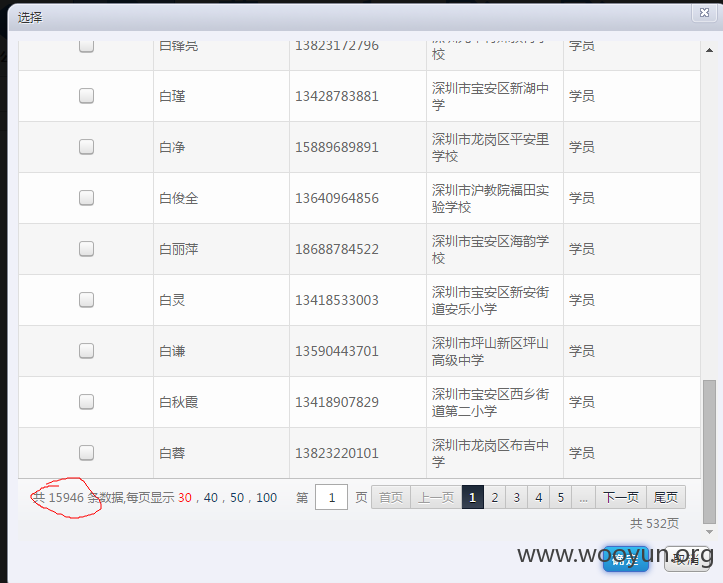Click school 深圳市龙岗区布吉中学
This screenshot has height=583, width=723.
click(x=490, y=453)
